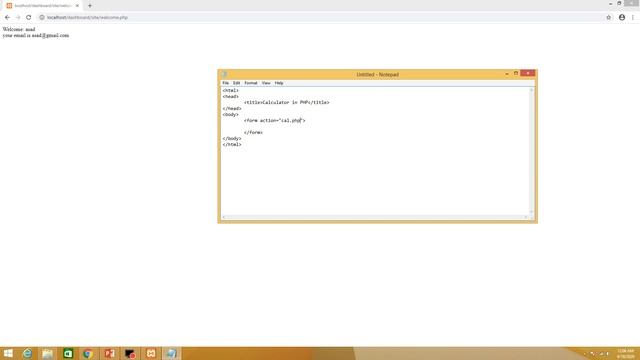Click the "</body>" closing tag line

tap(232, 139)
